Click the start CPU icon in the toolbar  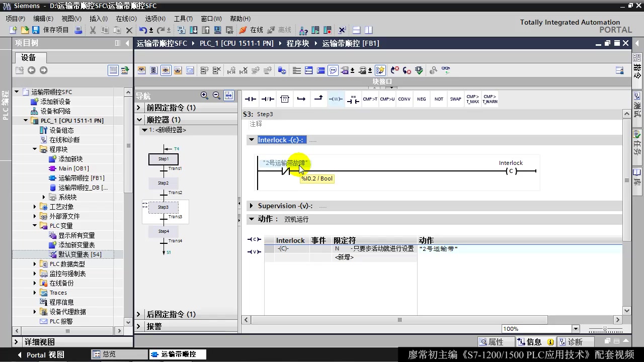[315, 30]
